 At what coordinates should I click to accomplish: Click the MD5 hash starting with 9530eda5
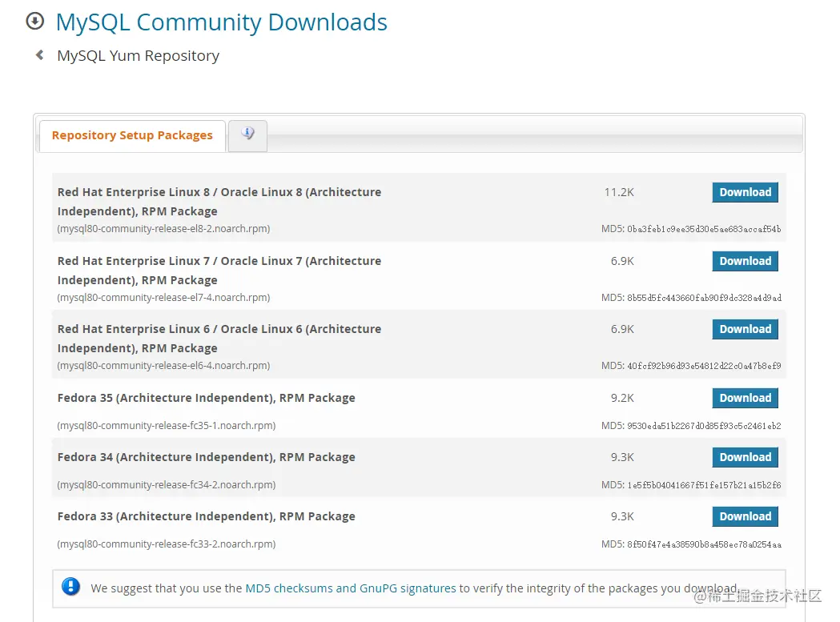704,426
